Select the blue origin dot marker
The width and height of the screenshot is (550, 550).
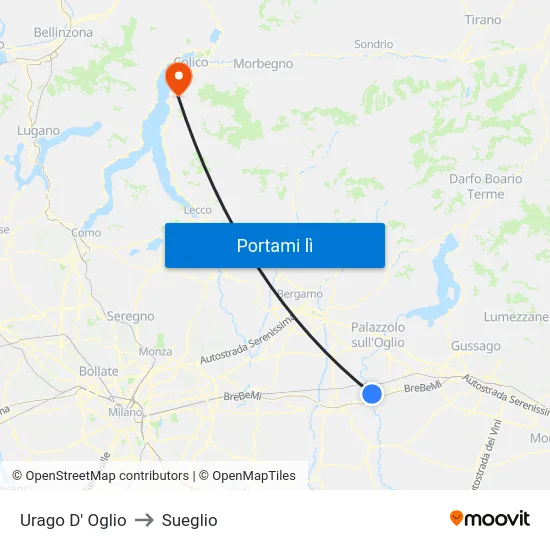(x=371, y=394)
